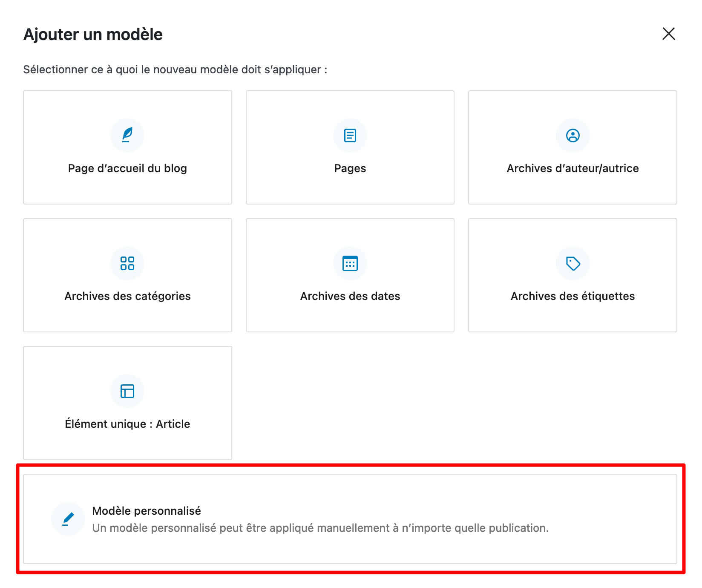Screen dimensions: 702x588
Task: Click the "Ajouter un modèle" dialog heading
Action: coord(93,35)
